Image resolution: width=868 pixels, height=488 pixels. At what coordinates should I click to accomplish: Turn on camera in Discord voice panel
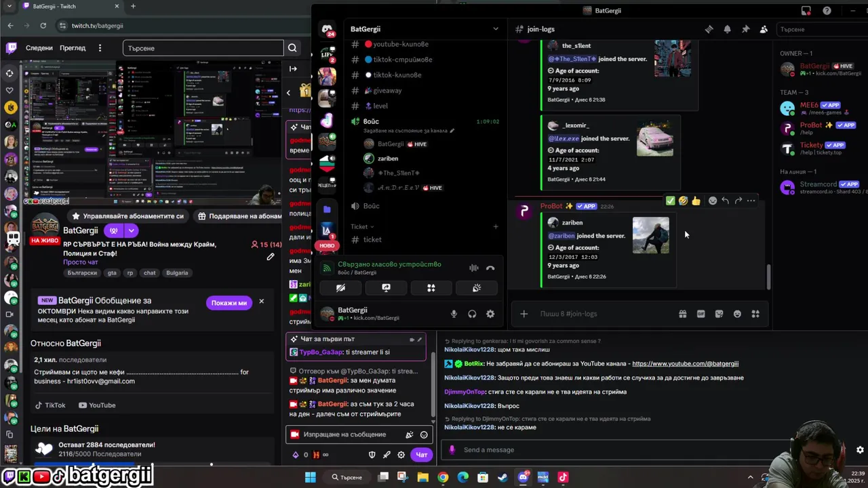click(x=340, y=288)
